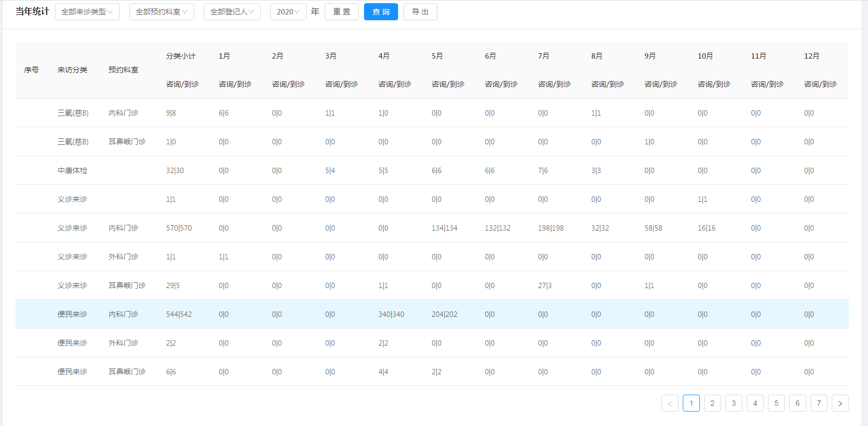
Task: Click the 5|4 March cell
Action: tap(330, 170)
